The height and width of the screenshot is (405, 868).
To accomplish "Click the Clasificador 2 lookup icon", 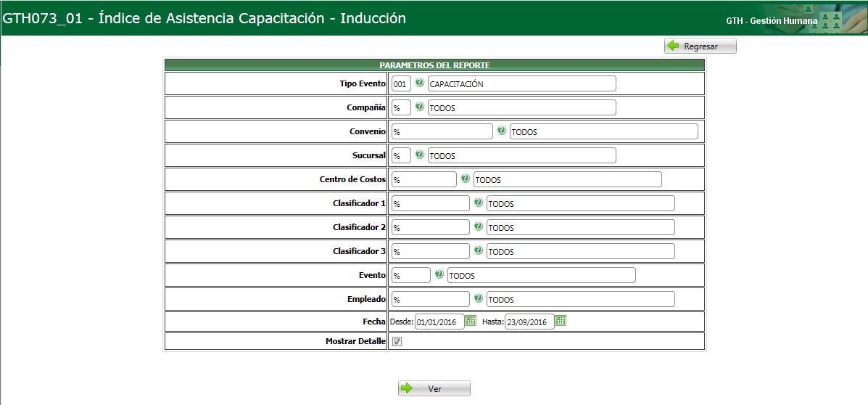I will [x=478, y=226].
